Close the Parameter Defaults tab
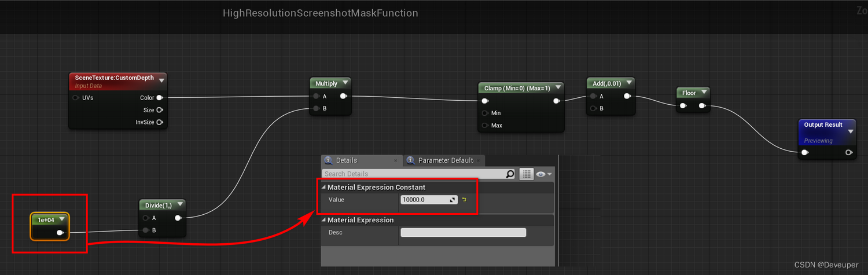868x275 pixels. pyautogui.click(x=479, y=160)
